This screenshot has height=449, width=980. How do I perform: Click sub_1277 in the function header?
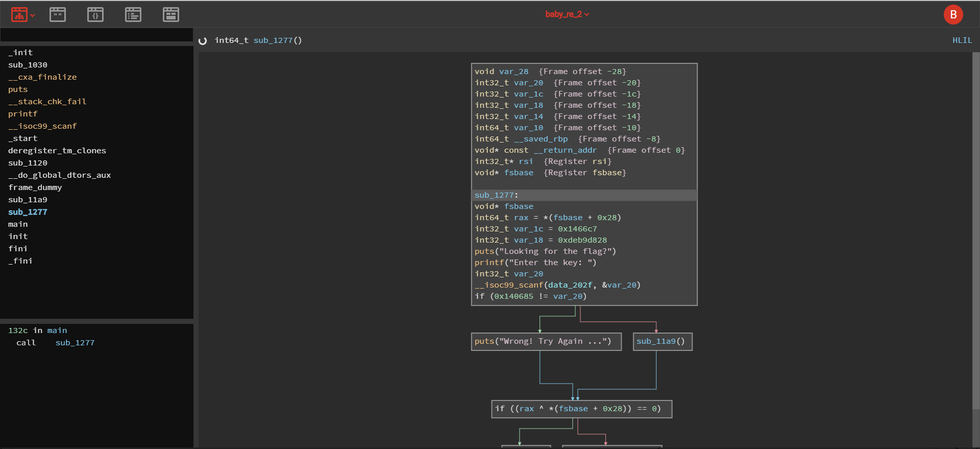(x=273, y=40)
